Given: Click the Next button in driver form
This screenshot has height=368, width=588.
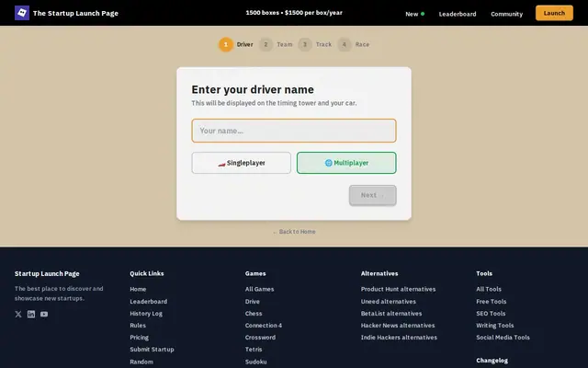Looking at the screenshot, I should [x=373, y=195].
